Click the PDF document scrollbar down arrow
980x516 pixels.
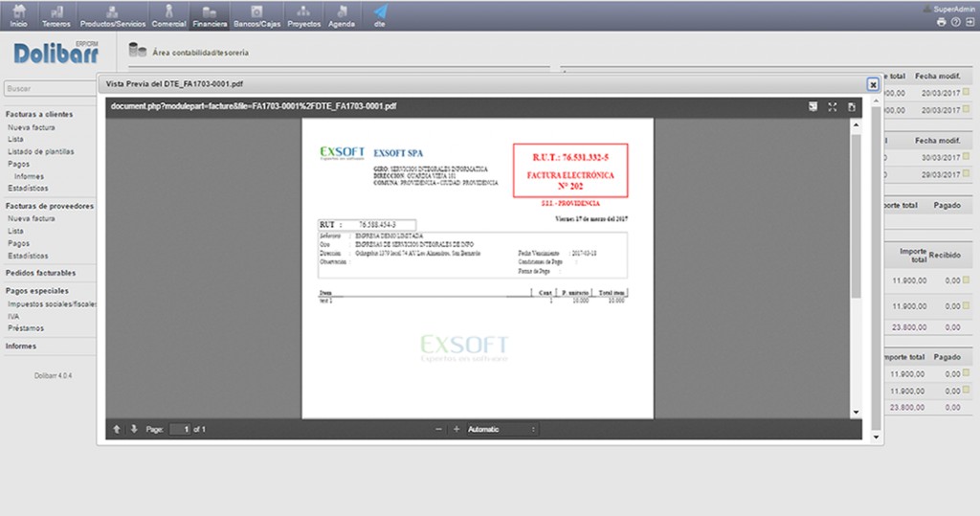856,413
